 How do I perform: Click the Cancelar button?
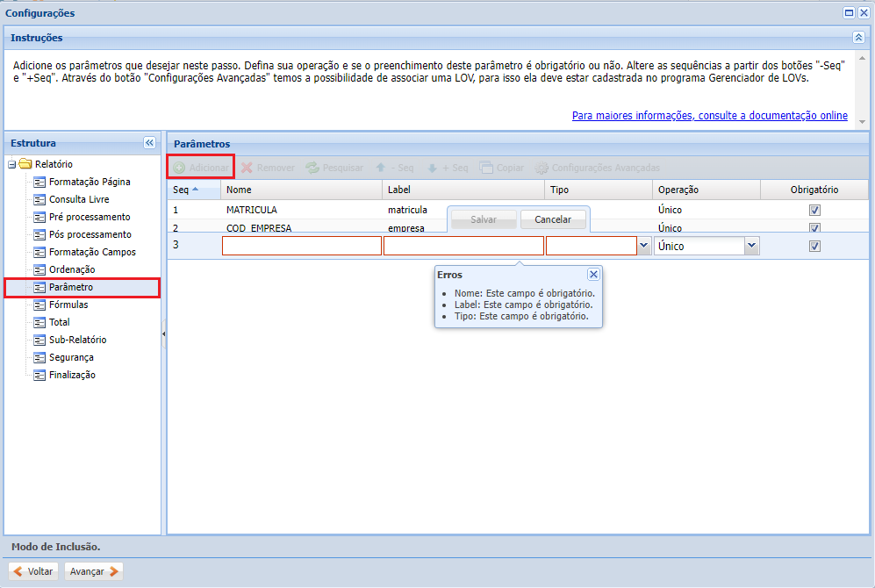(x=553, y=219)
